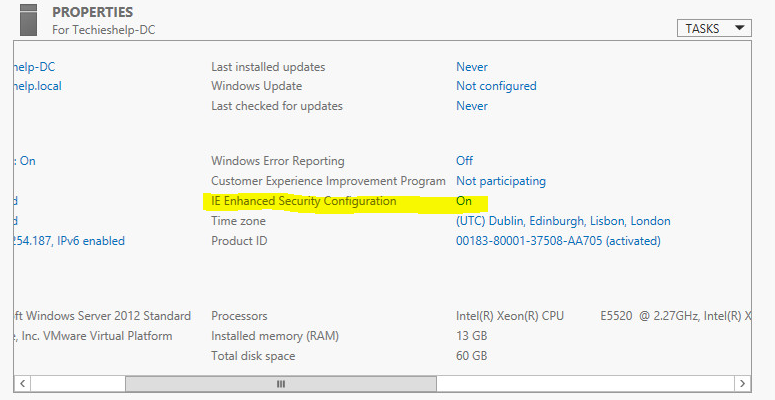Click the right arrow of horizontal scrollbar
The height and width of the screenshot is (400, 775).
pyautogui.click(x=742, y=383)
